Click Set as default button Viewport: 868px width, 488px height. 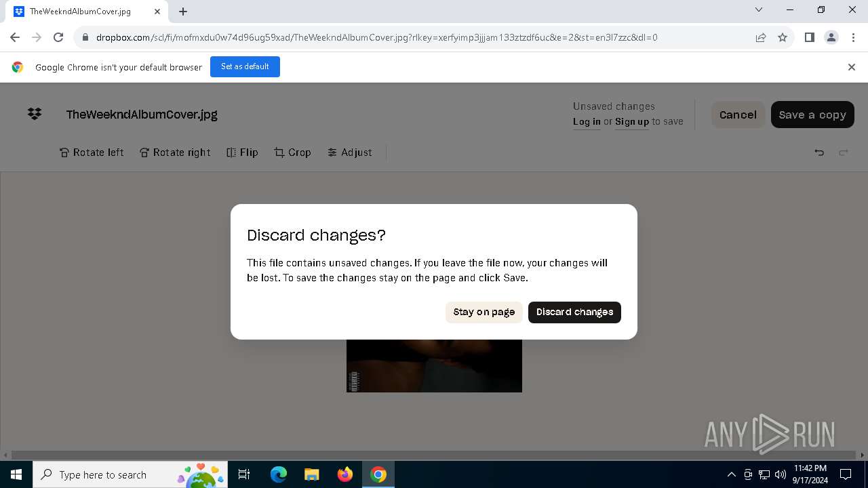(245, 66)
